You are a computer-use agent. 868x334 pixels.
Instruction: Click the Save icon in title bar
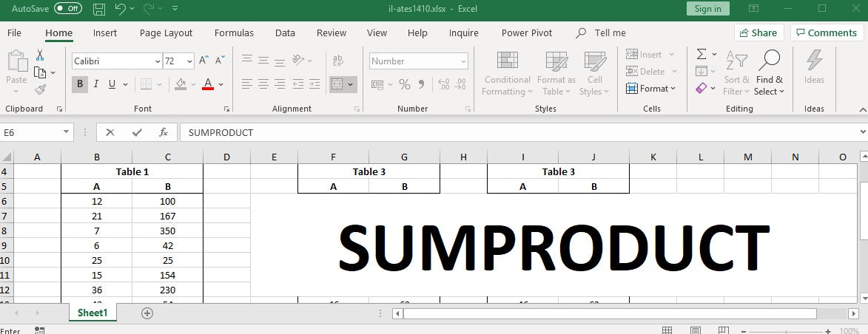click(x=98, y=9)
